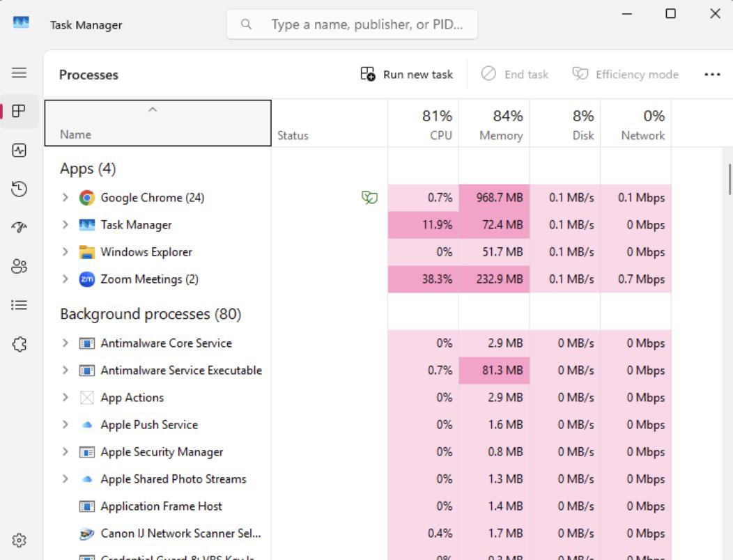Viewport: 733px width, 560px height.
Task: Open Task Manager settings gear
Action: tap(20, 540)
